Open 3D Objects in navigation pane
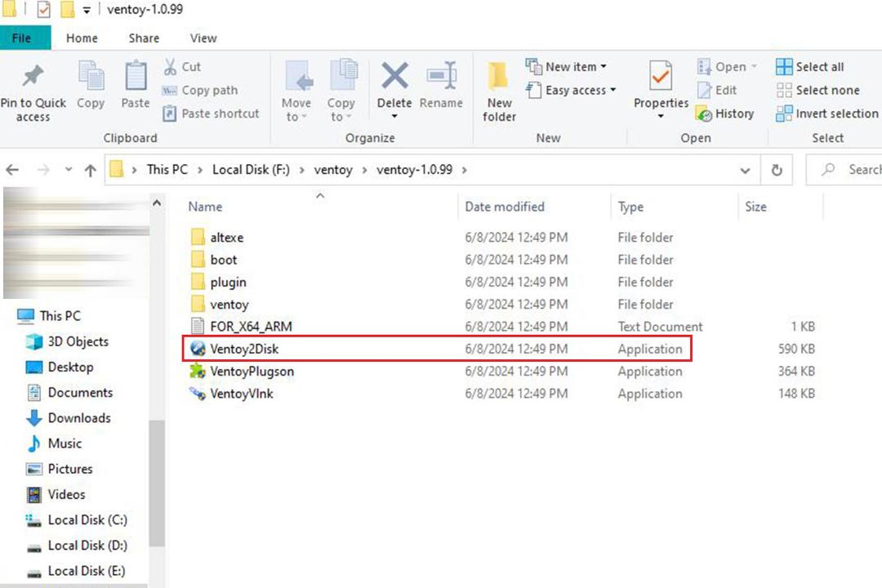 coord(78,341)
